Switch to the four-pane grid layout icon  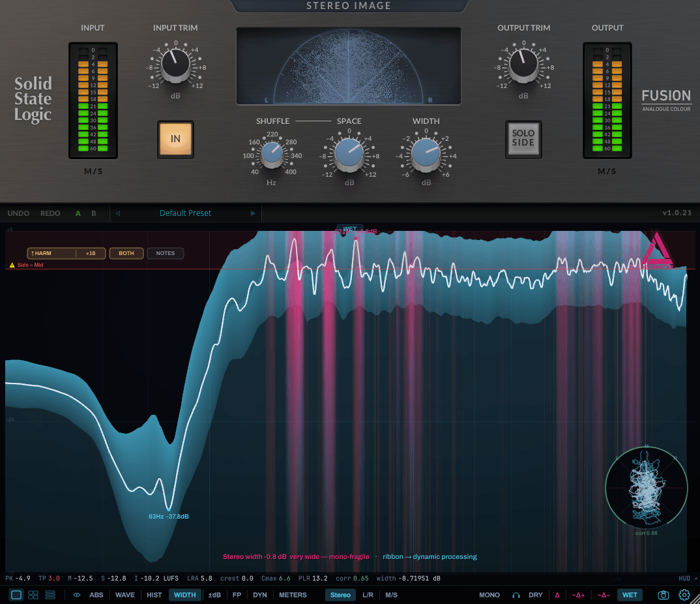33,595
